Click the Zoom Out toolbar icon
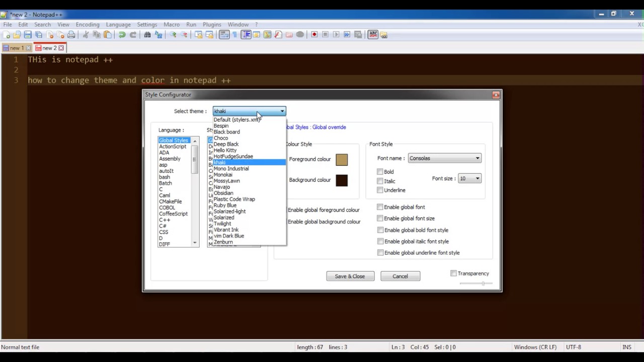 click(x=184, y=35)
